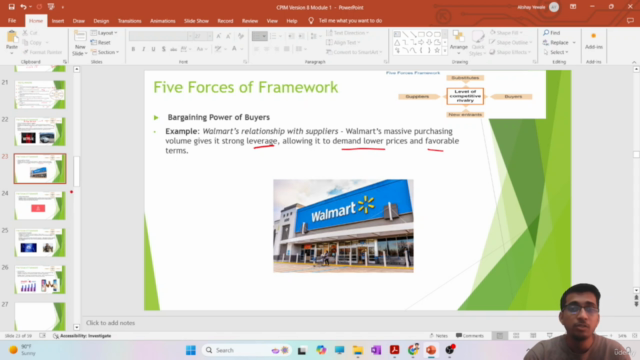Image resolution: width=640 pixels, height=360 pixels.
Task: Go to Slide Show tab
Action: coord(196,21)
